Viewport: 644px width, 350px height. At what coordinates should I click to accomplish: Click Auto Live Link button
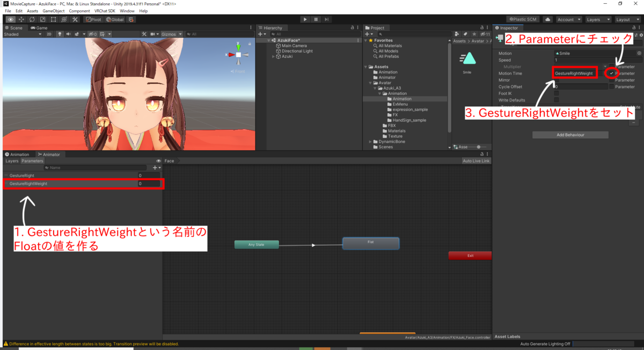pyautogui.click(x=476, y=161)
